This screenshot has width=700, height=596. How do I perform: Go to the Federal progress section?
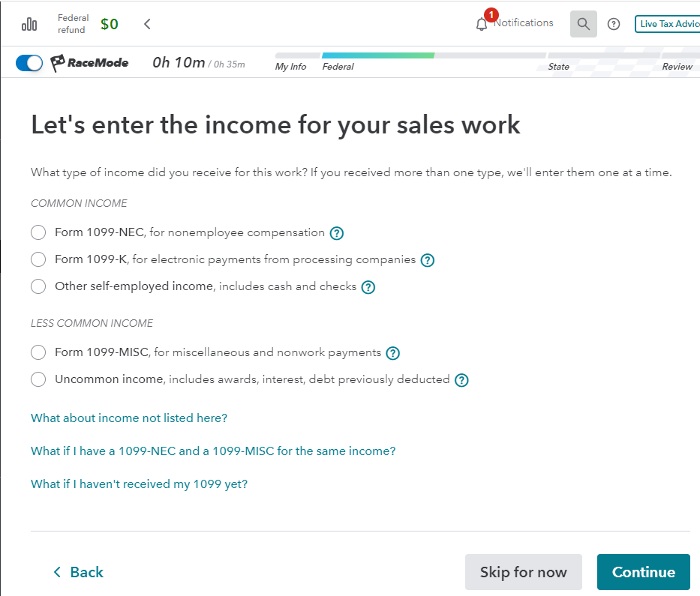338,67
